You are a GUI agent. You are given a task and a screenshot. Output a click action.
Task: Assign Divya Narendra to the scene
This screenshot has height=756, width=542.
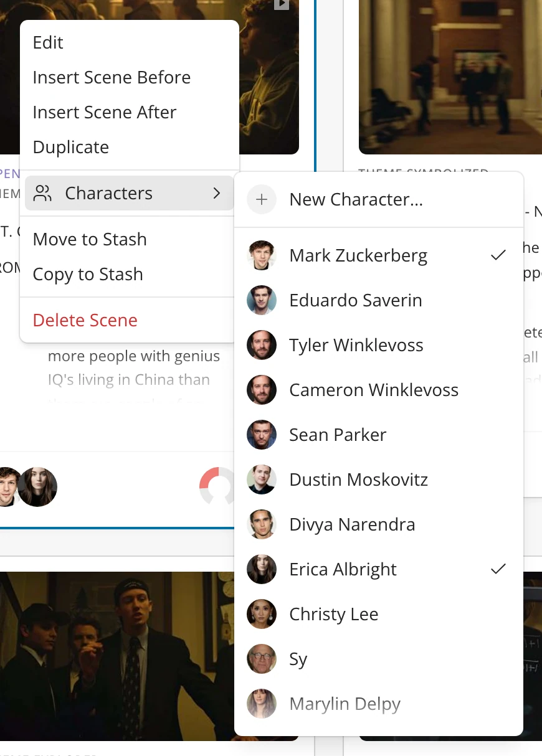379,524
